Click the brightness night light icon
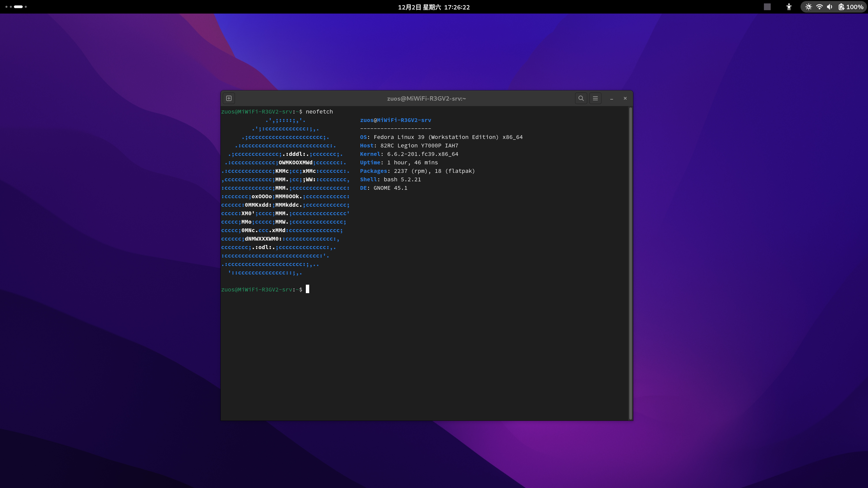The width and height of the screenshot is (868, 488). click(808, 7)
